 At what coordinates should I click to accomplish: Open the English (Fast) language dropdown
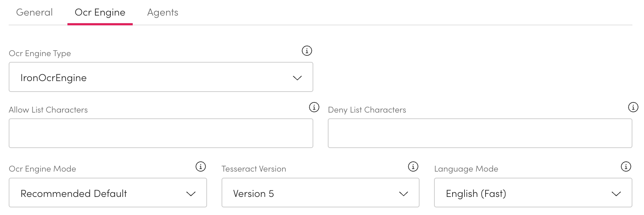pyautogui.click(x=533, y=193)
